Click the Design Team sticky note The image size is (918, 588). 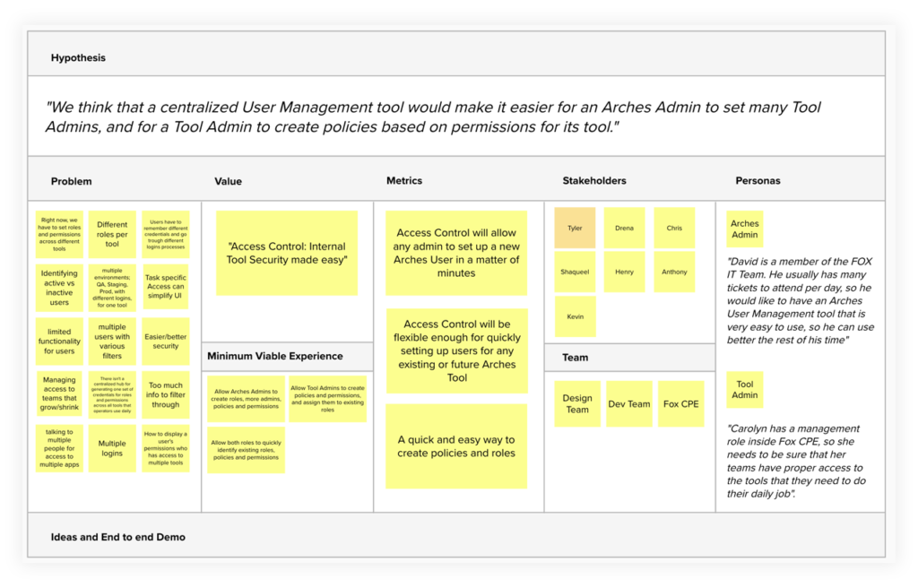(x=577, y=404)
